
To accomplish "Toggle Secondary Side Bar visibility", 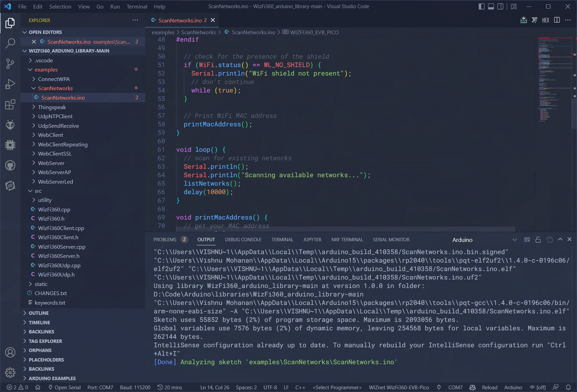I will pyautogui.click(x=500, y=6).
